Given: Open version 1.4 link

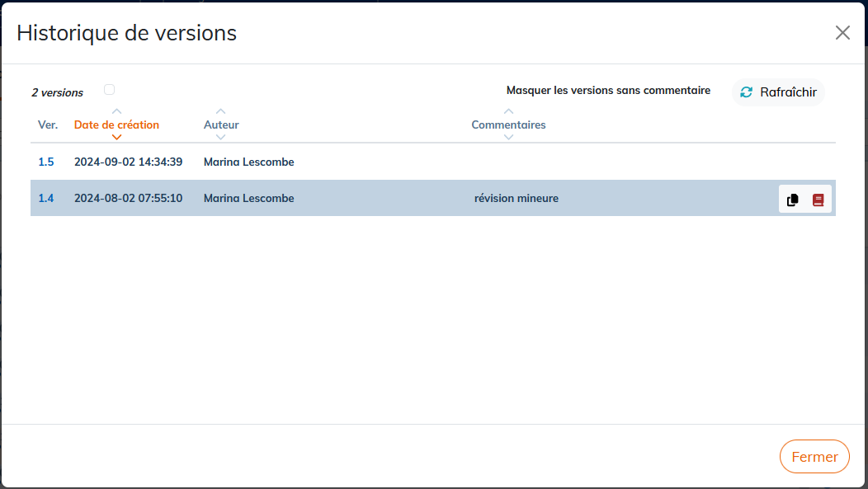Looking at the screenshot, I should point(46,198).
